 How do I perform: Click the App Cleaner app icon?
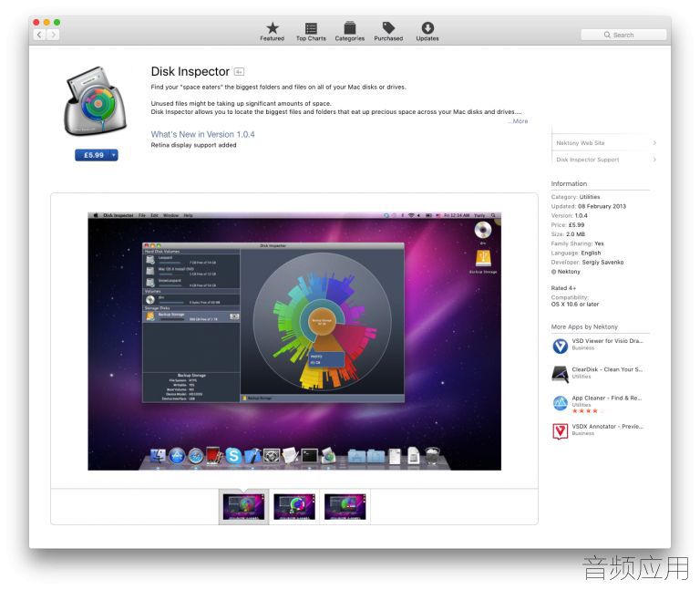pos(560,403)
